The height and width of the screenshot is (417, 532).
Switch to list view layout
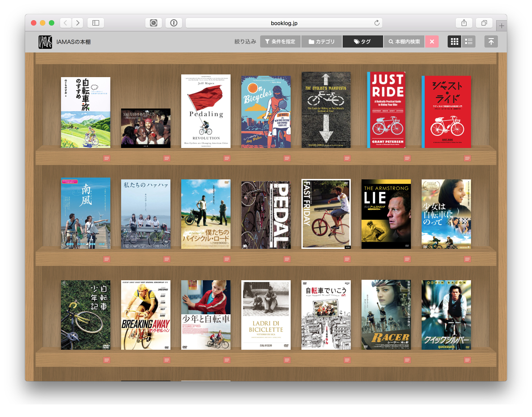click(469, 42)
